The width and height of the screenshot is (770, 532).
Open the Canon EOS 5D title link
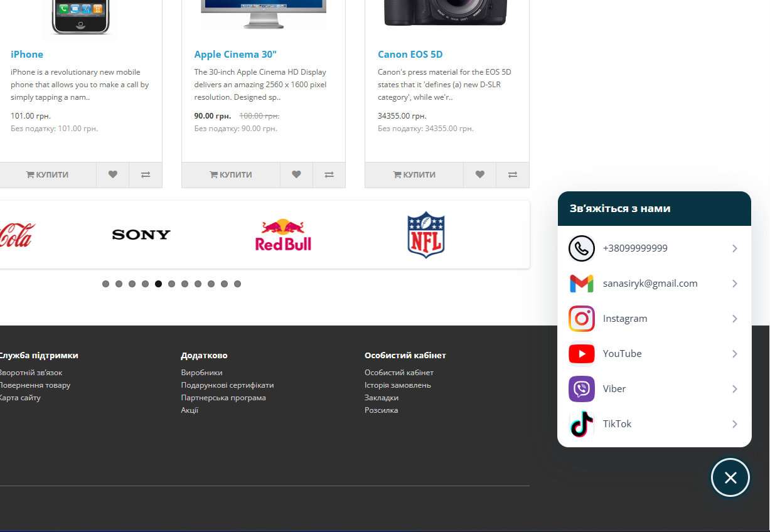pos(410,55)
